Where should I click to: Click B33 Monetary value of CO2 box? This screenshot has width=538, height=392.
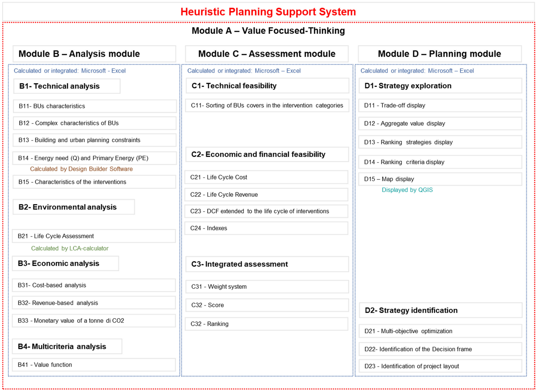click(94, 321)
